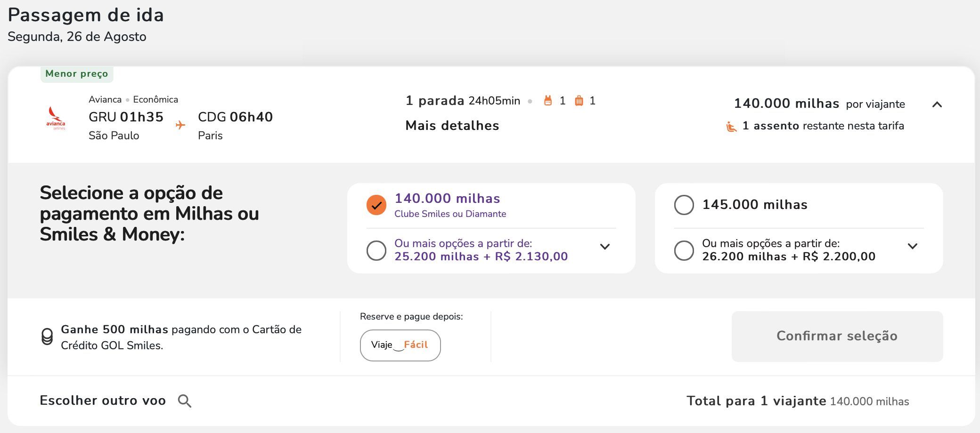
Task: Click the coins icon near Ganhe 500 milhas
Action: [x=47, y=337]
